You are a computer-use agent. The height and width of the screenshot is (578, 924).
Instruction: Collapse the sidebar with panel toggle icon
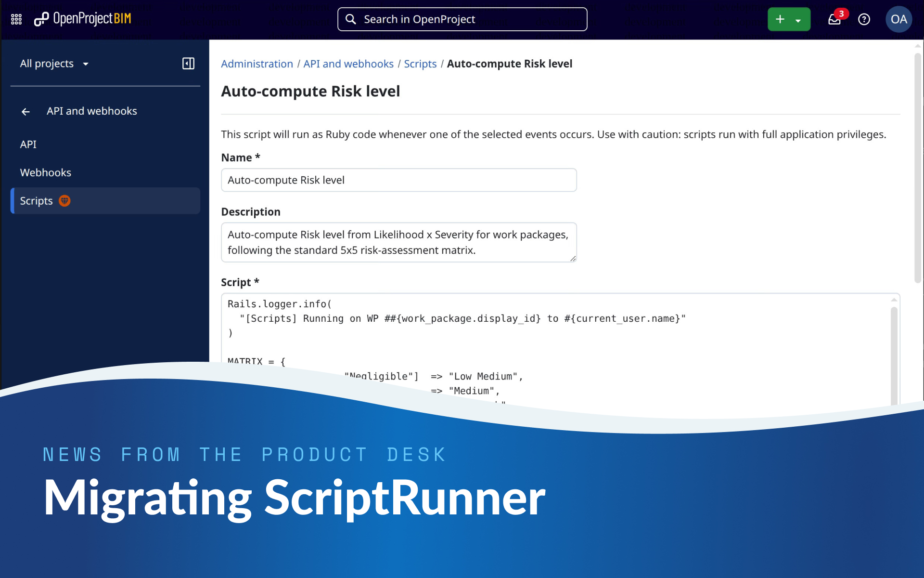(x=188, y=64)
